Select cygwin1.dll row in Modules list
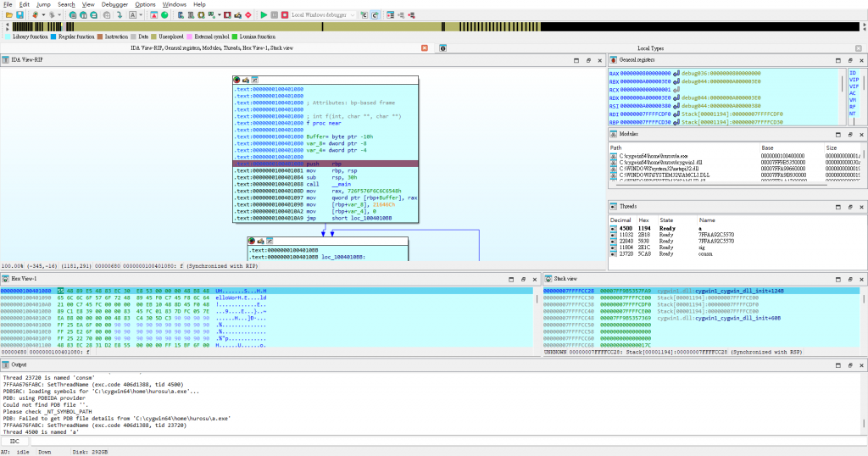Image resolution: width=868 pixels, height=456 pixels. 735,163
